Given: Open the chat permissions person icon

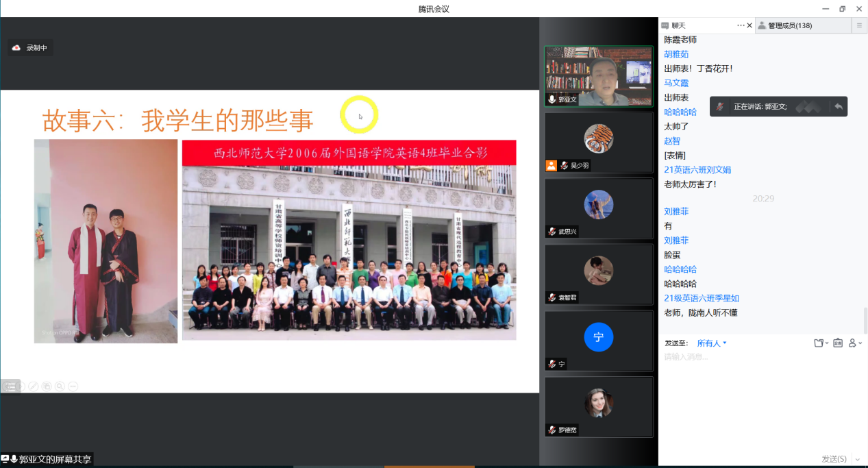Looking at the screenshot, I should [854, 343].
